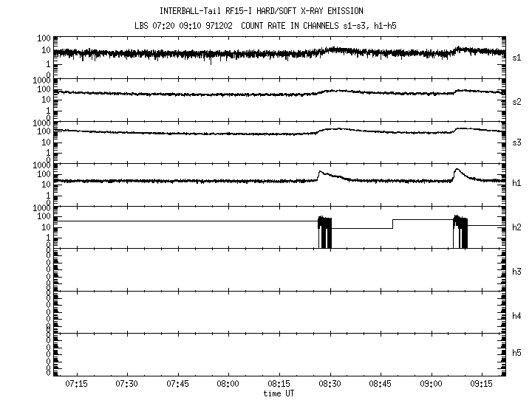Select the s2 channel label

click(x=517, y=101)
